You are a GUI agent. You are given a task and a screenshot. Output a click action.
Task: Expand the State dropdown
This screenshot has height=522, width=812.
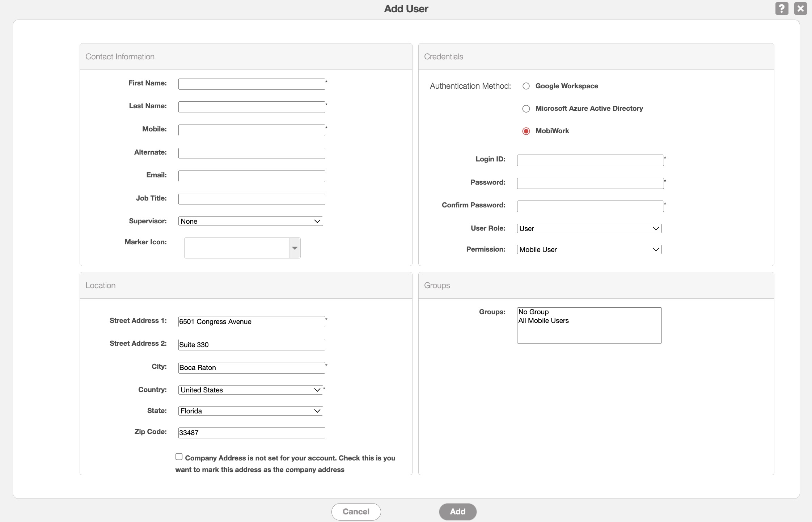coord(250,411)
